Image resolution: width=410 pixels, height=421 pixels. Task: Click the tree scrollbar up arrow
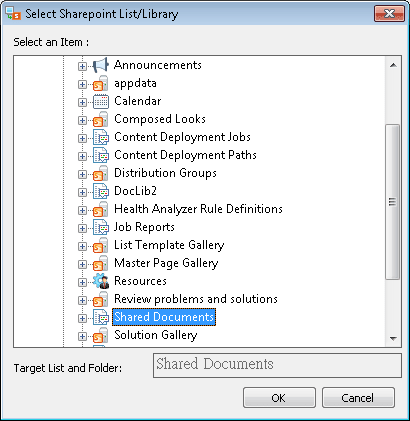[x=393, y=65]
